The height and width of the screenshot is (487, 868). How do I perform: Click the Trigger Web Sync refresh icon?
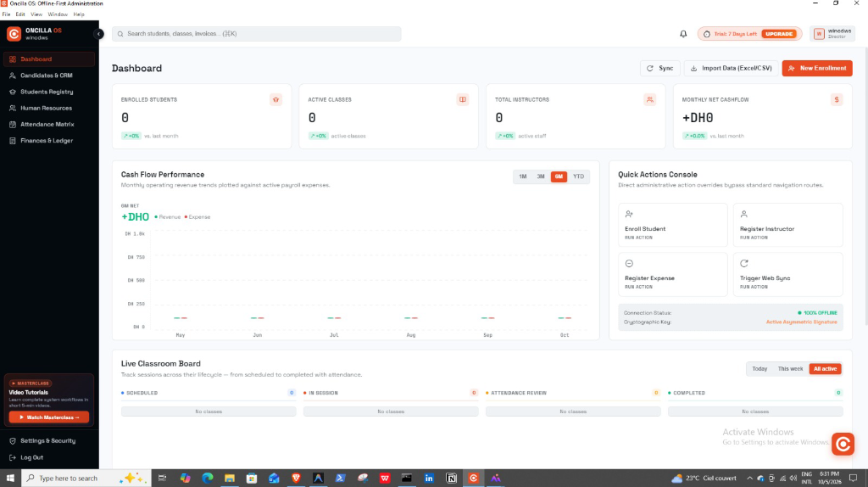(x=744, y=264)
